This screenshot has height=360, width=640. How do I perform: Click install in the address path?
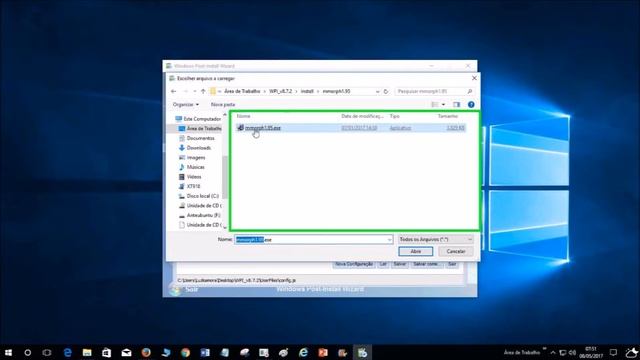tap(307, 91)
